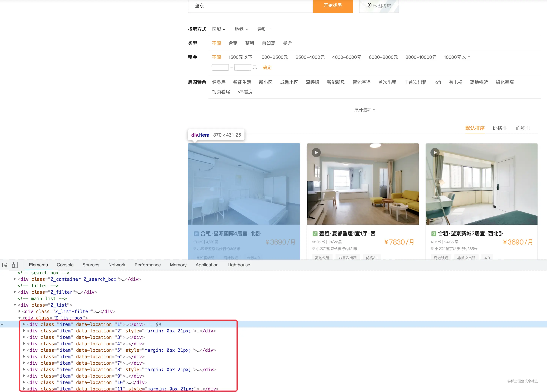Play the video on the 夏都盈座 listing
The width and height of the screenshot is (547, 392).
(316, 152)
